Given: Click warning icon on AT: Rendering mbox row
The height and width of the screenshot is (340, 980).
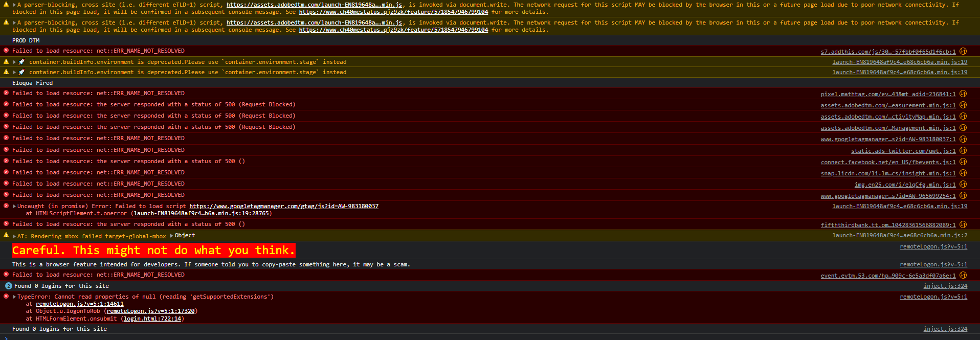Looking at the screenshot, I should click(x=6, y=235).
